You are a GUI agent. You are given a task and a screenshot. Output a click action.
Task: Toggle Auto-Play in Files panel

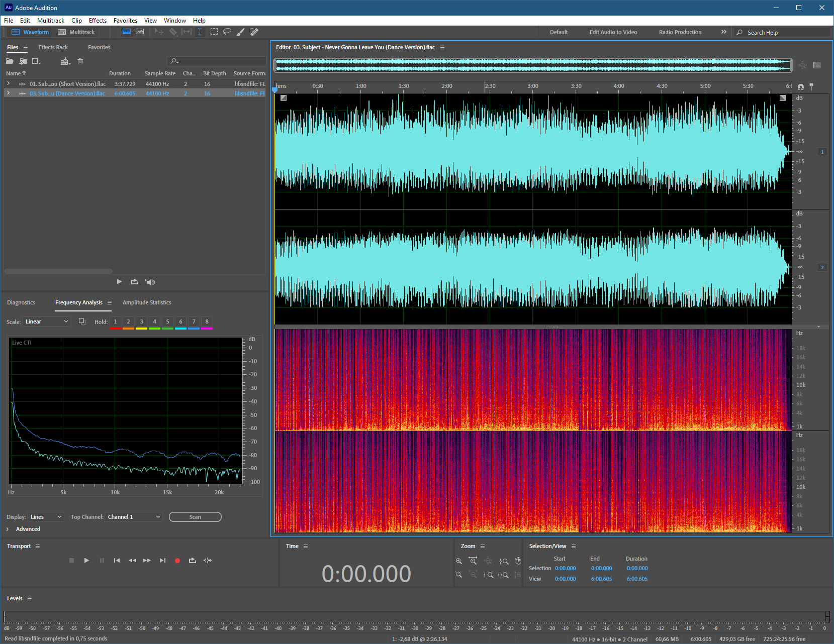click(x=150, y=282)
